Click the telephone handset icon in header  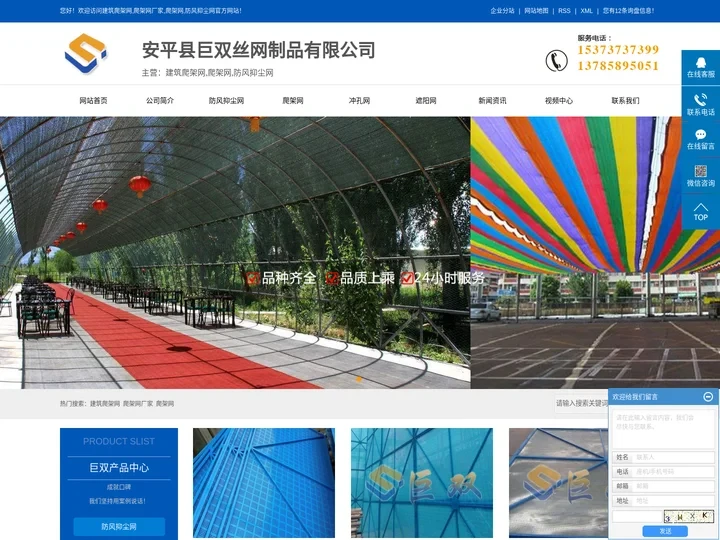(x=556, y=60)
